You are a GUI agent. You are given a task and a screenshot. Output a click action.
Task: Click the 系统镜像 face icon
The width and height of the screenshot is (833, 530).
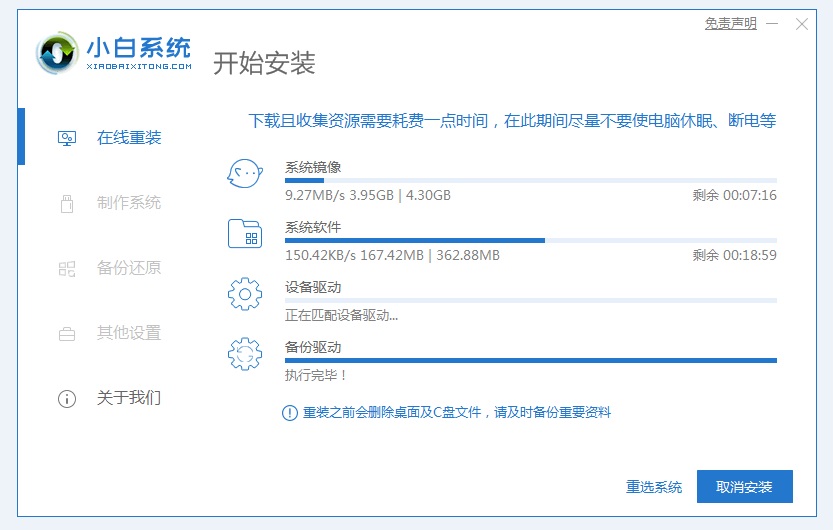pos(245,174)
